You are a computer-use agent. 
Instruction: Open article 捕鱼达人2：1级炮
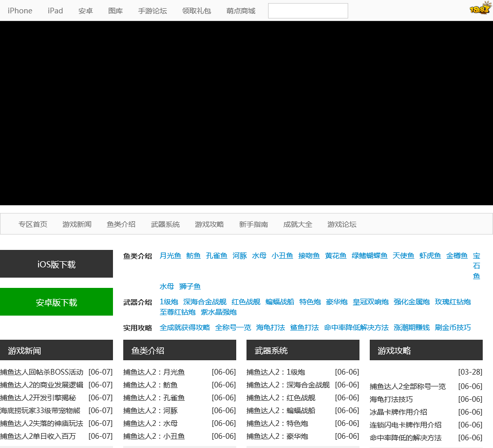click(276, 372)
